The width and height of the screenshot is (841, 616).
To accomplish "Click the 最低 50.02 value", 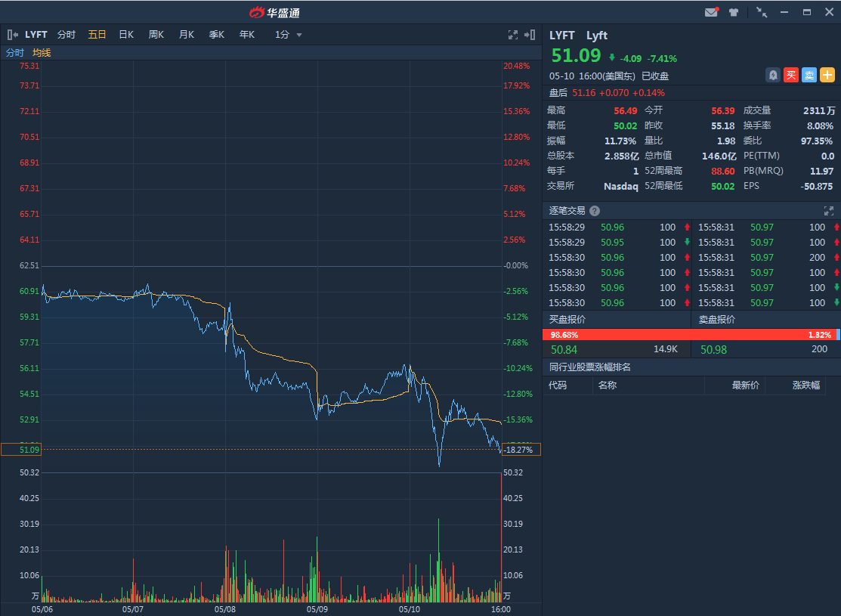I will coord(626,126).
